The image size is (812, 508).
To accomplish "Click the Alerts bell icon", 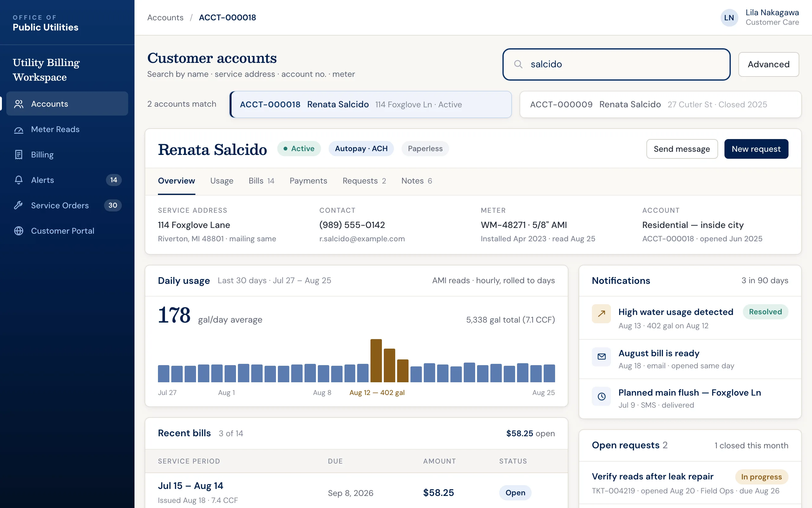I will [19, 180].
